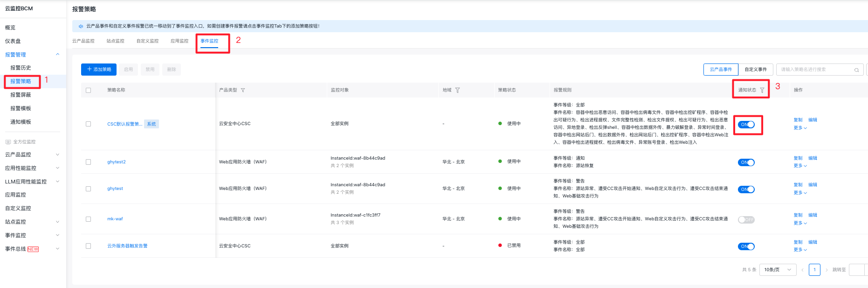Click the 删除 button in toolbar
Image resolution: width=868 pixels, height=288 pixels.
[x=172, y=70]
